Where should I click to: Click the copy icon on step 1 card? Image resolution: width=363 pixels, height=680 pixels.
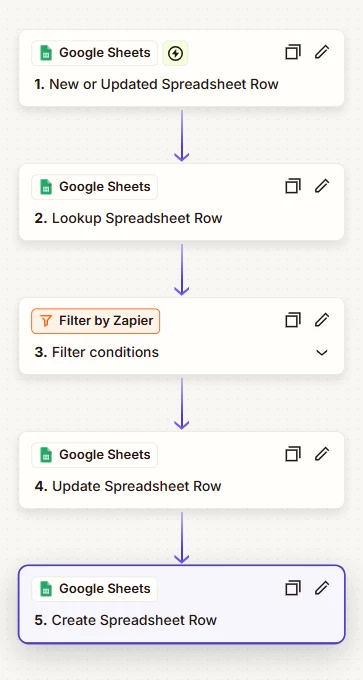(x=293, y=52)
